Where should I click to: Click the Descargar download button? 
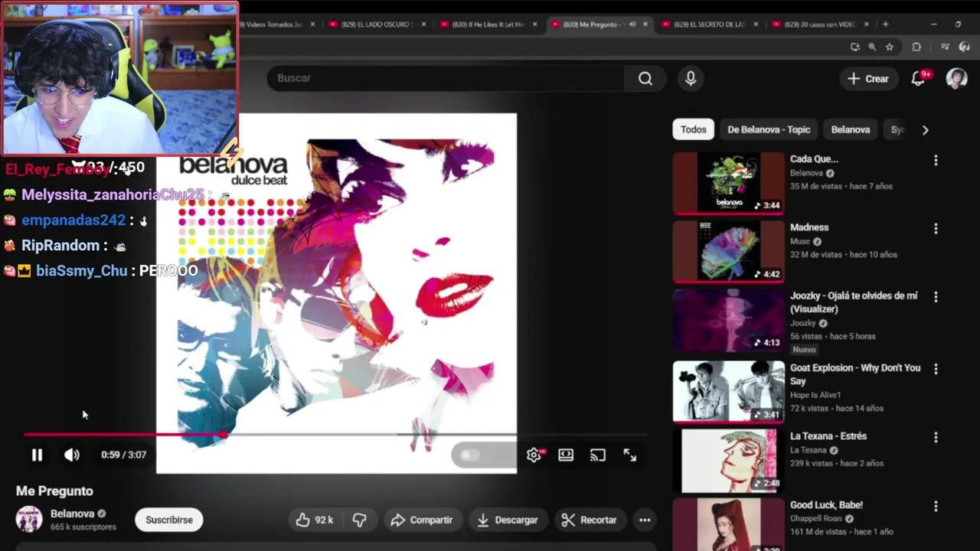click(508, 520)
